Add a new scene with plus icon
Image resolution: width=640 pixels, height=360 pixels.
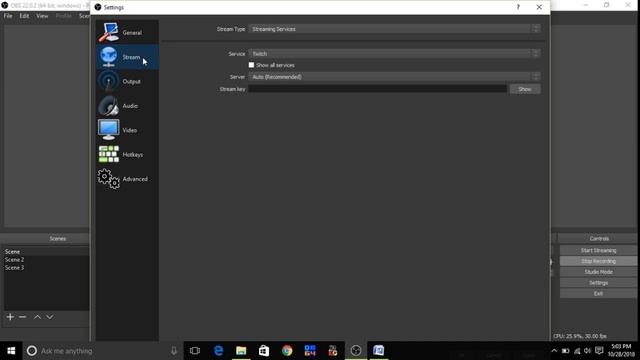[10, 317]
